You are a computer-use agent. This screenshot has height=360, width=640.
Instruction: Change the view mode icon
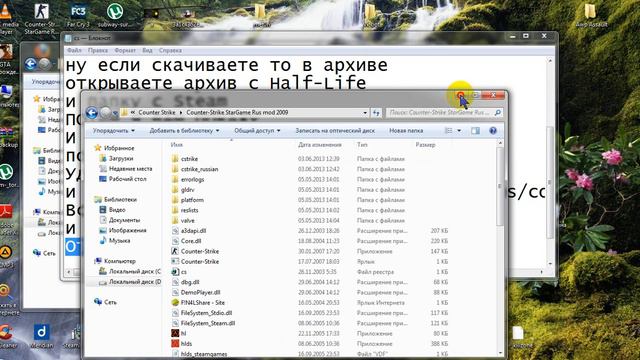coord(449,131)
